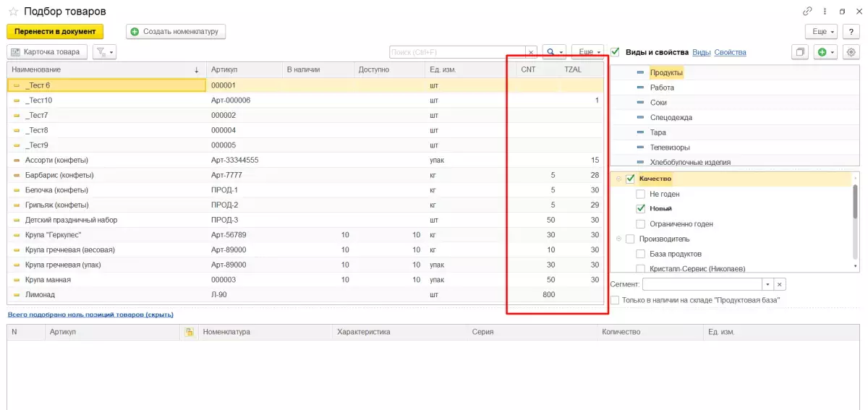
Task: Open the Сегмент dropdown arrow
Action: [768, 285]
